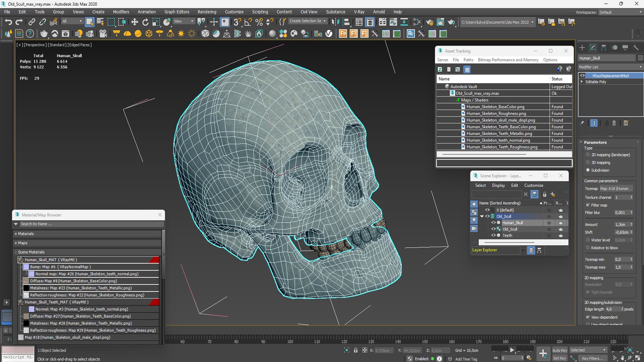
Task: Click the Search by Name field
Action: click(x=91, y=224)
